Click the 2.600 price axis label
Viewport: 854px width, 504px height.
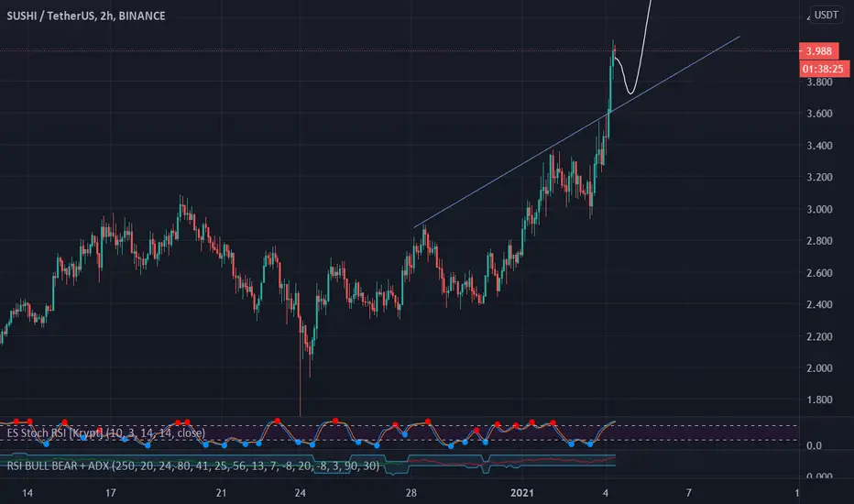tap(819, 273)
